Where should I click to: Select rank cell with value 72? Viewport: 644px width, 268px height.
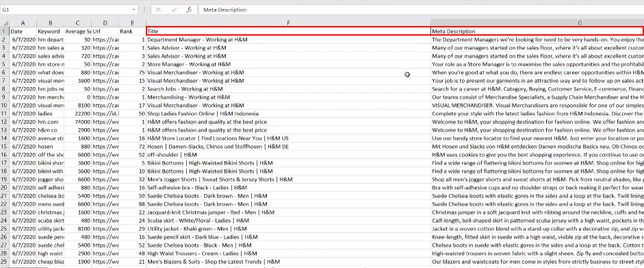click(x=132, y=146)
